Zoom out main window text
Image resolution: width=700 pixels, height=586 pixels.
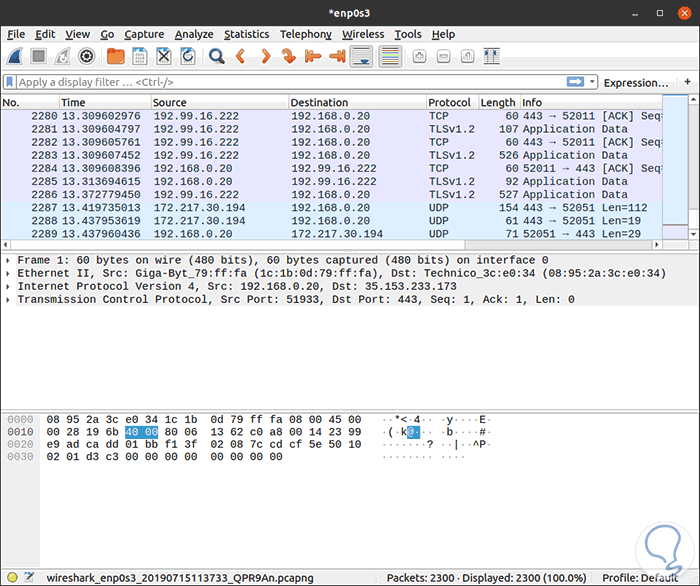[x=443, y=56]
